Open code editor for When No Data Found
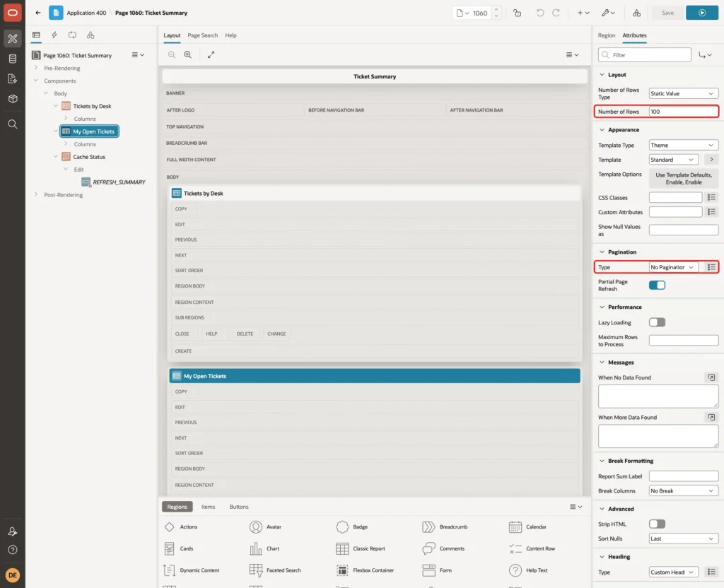The height and width of the screenshot is (588, 724). coord(711,377)
